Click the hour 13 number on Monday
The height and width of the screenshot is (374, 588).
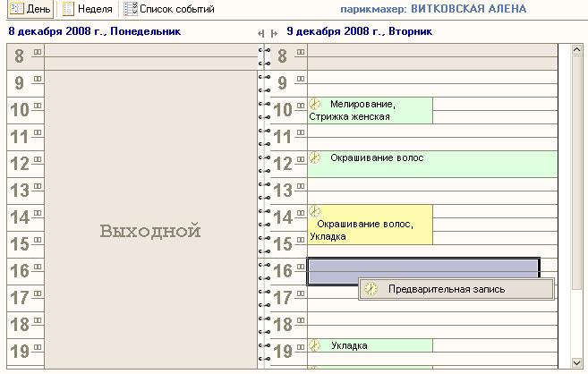tap(20, 191)
